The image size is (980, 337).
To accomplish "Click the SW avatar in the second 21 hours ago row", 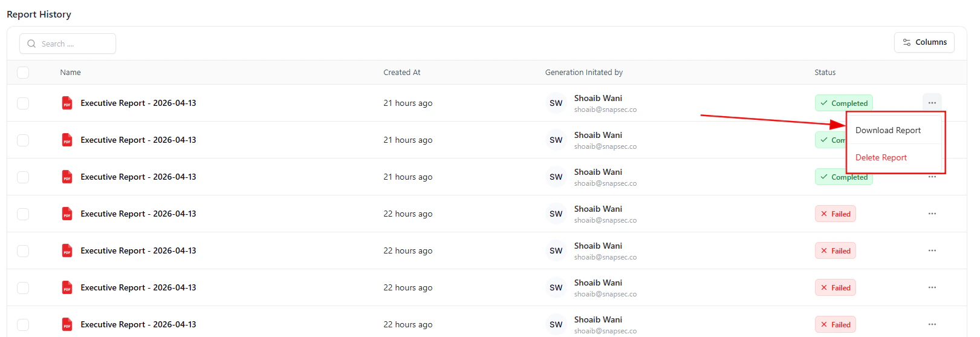I will click(x=556, y=140).
